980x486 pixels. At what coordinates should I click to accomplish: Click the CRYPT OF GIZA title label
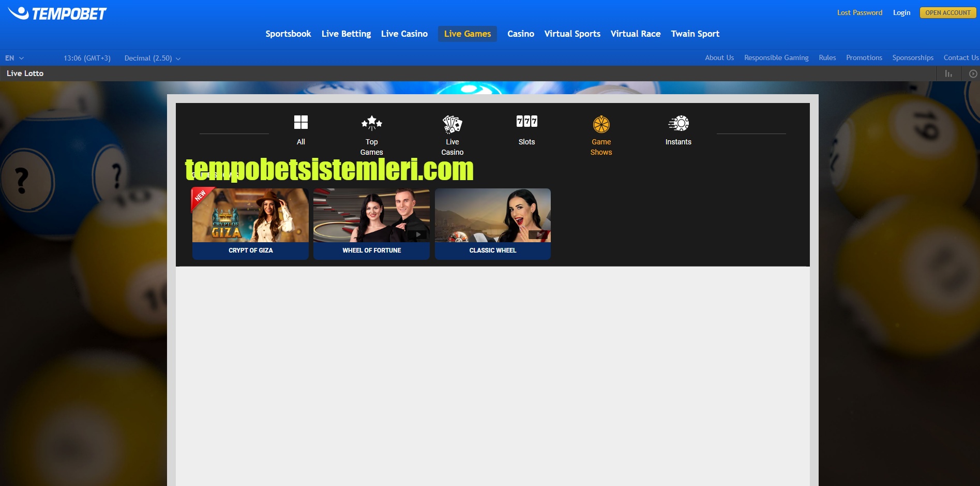pyautogui.click(x=251, y=251)
